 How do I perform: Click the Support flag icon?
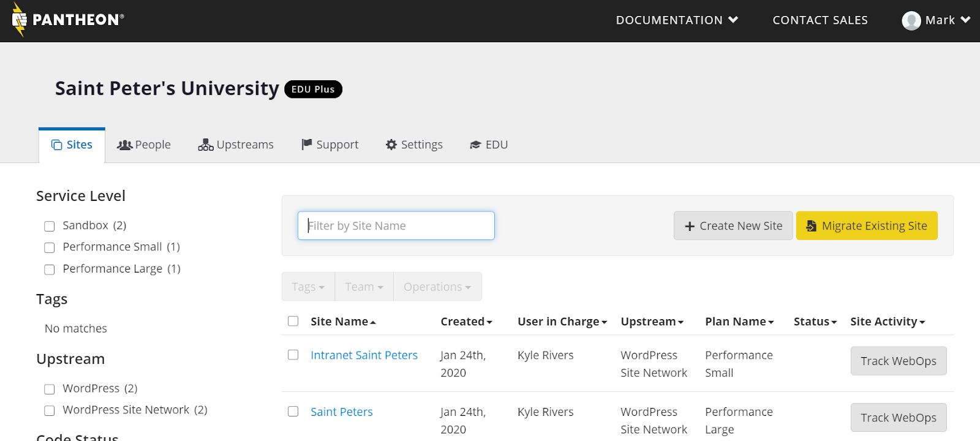pos(307,145)
